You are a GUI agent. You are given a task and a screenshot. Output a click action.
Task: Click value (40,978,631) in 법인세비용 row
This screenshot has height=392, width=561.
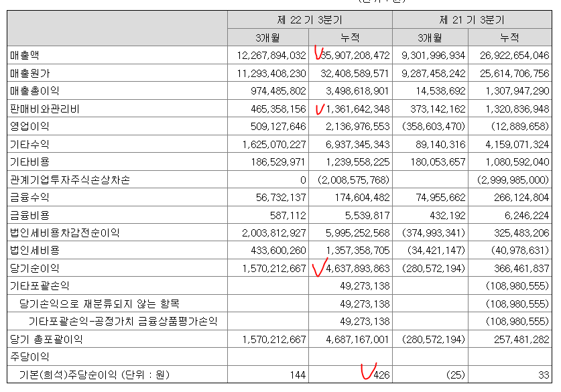click(x=520, y=251)
